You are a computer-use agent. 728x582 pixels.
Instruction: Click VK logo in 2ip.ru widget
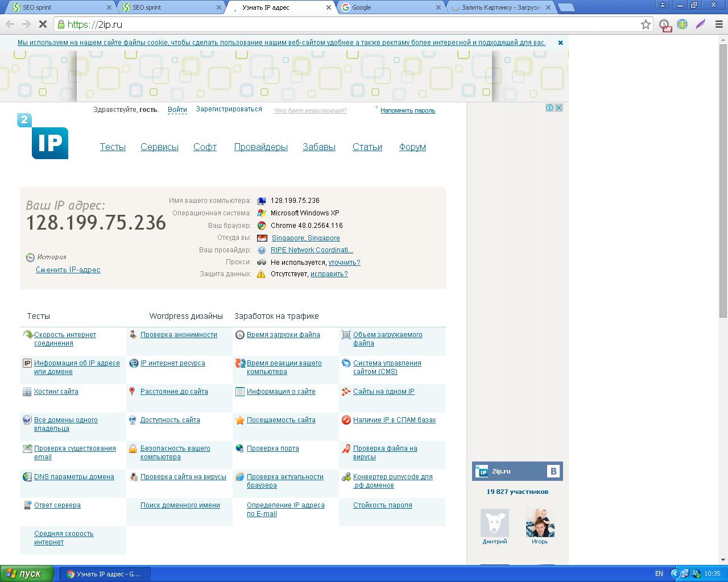(553, 471)
